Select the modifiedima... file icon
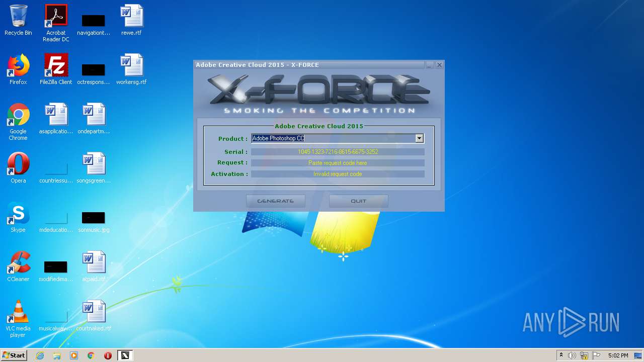This screenshot has width=644, height=362. tap(56, 271)
